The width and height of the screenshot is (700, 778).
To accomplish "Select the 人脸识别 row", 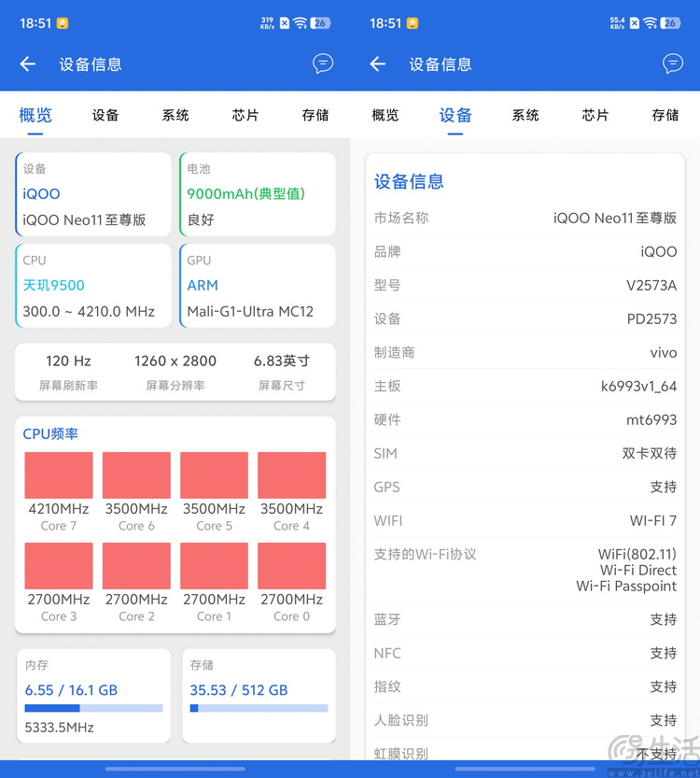I will (525, 720).
